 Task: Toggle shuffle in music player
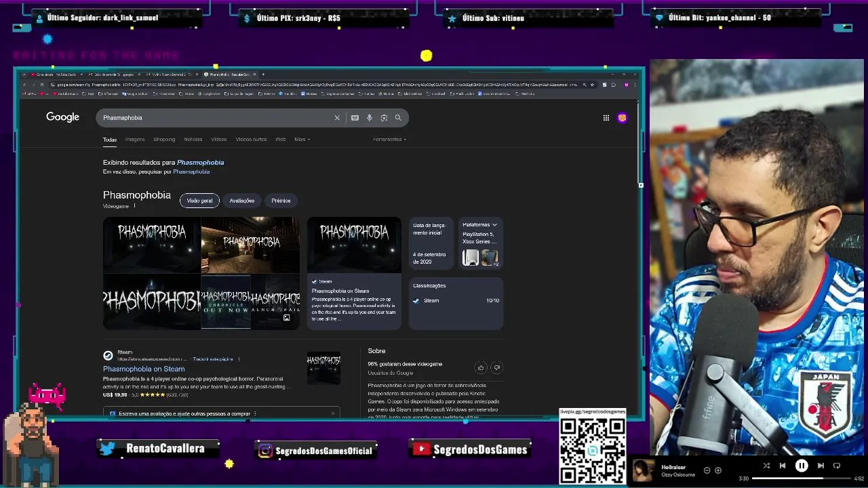(x=766, y=466)
